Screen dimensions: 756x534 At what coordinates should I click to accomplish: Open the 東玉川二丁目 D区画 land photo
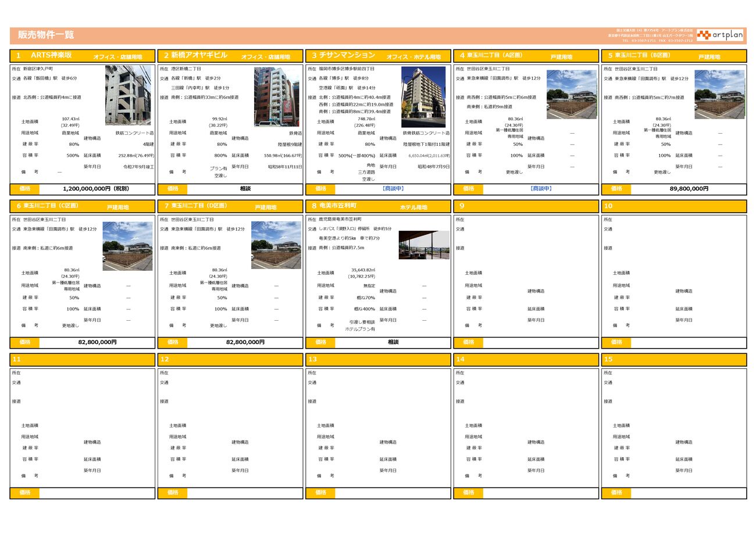(276, 245)
